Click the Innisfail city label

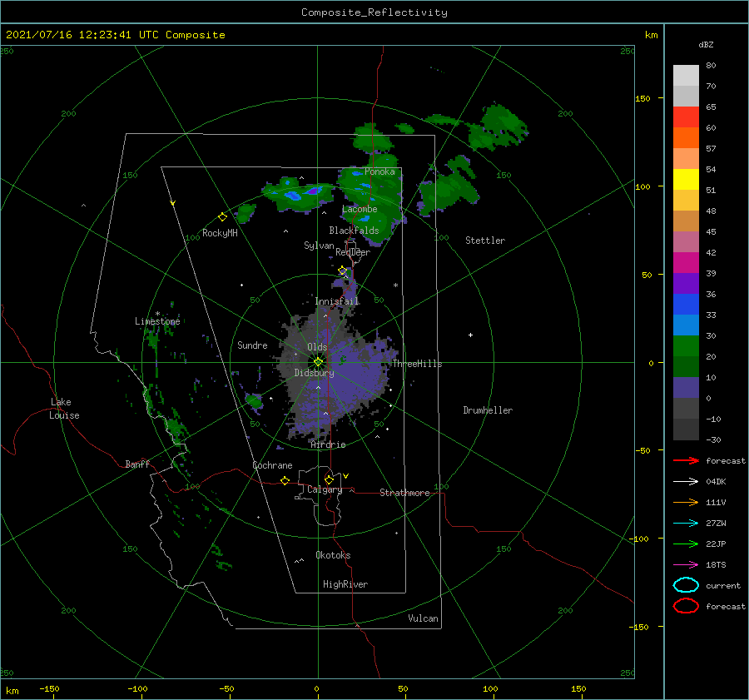click(x=336, y=301)
